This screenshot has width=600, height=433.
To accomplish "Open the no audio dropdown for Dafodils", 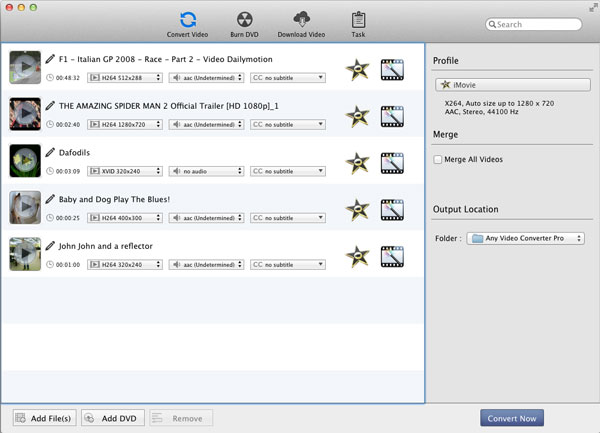I will pos(206,171).
